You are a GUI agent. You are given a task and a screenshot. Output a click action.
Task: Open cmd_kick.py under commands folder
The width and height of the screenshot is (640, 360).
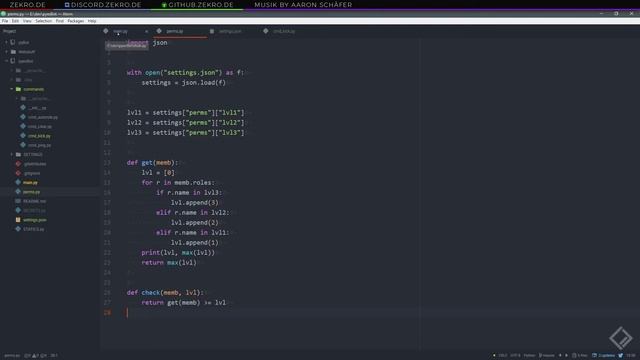coord(39,136)
